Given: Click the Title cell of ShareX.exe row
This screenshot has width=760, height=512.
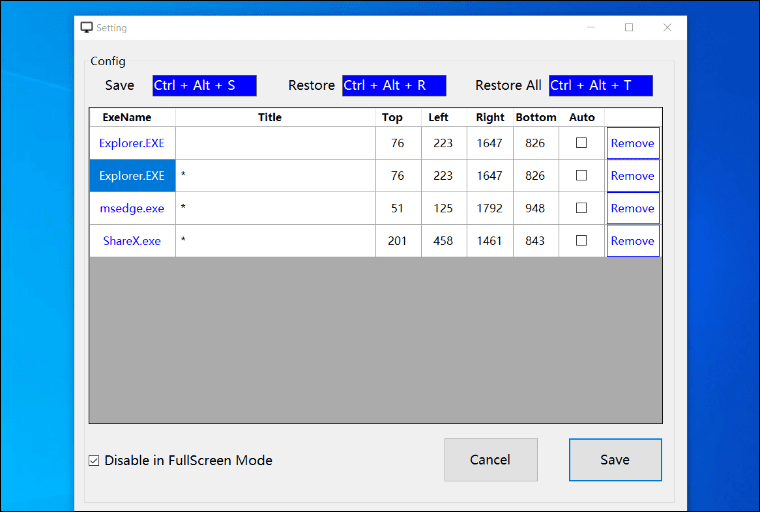Looking at the screenshot, I should tap(275, 240).
